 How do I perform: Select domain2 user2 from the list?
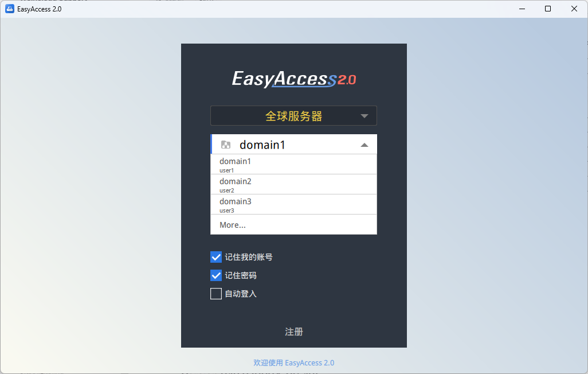tap(293, 184)
